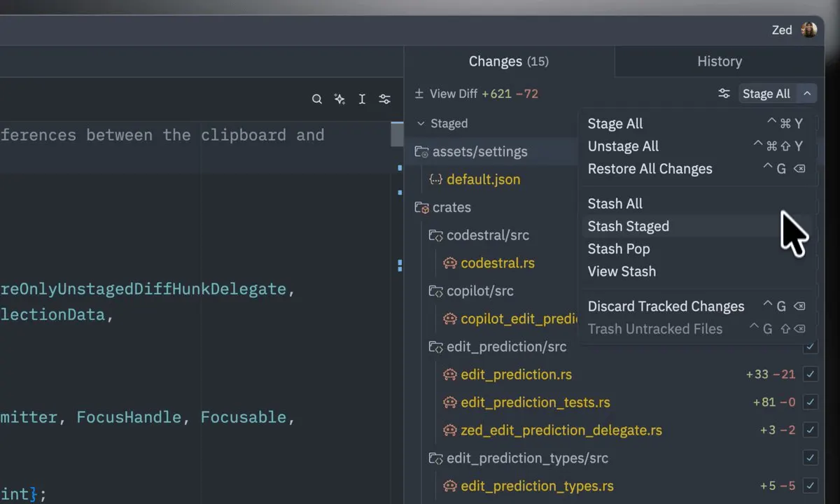Open edit_prediction.rs file entry
This screenshot has width=840, height=504.
(x=516, y=375)
